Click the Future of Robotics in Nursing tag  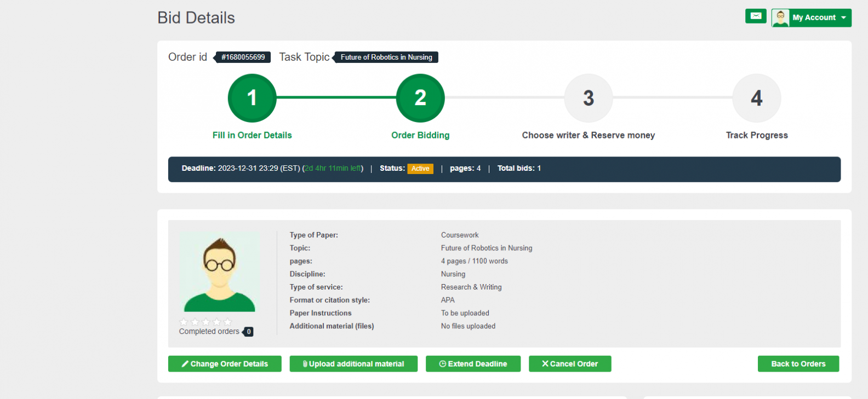pos(386,57)
